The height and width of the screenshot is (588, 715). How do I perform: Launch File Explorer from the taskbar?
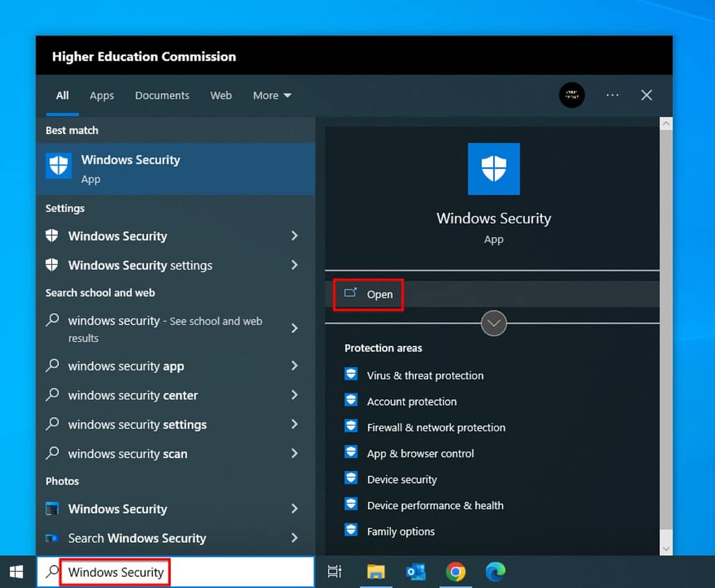376,571
